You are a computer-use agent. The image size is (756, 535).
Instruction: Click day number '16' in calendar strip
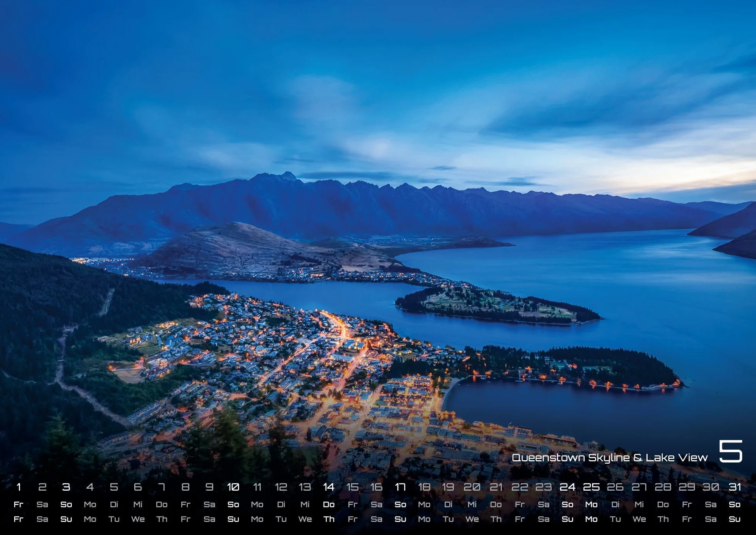coord(376,487)
